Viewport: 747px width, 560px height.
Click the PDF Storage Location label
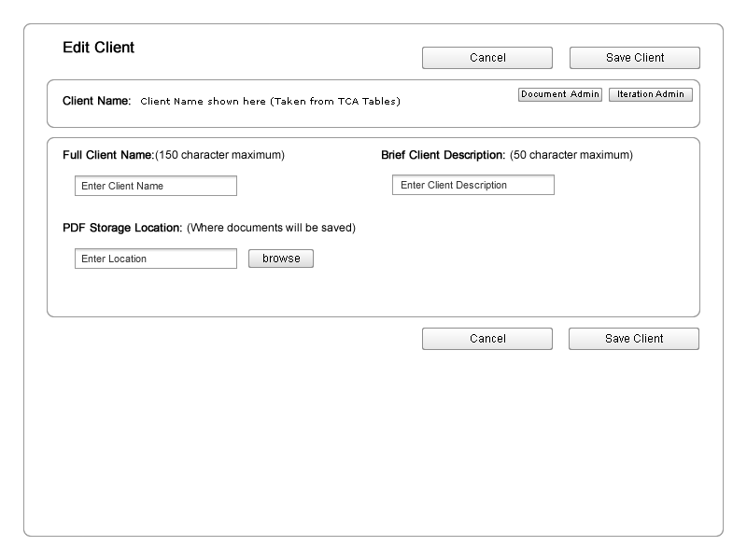(x=122, y=228)
